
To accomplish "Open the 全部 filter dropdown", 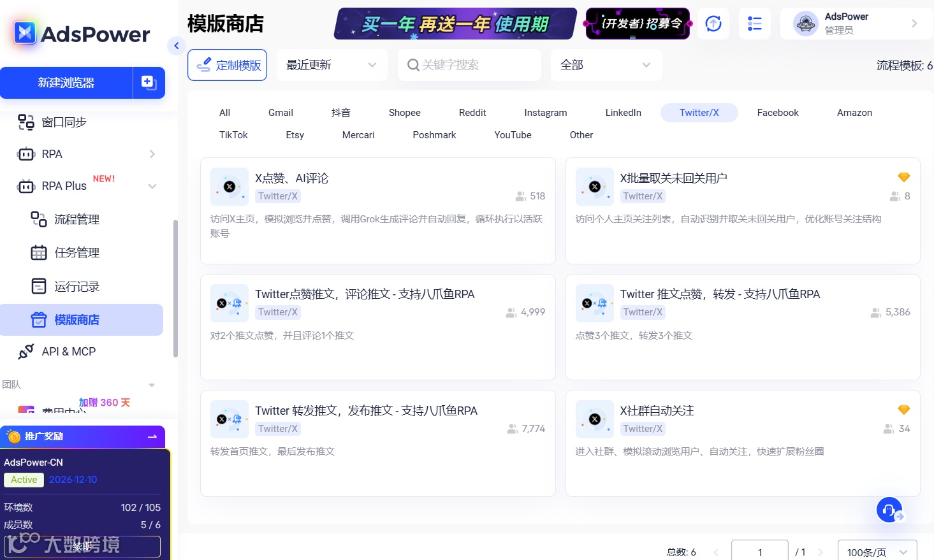I will (x=606, y=65).
